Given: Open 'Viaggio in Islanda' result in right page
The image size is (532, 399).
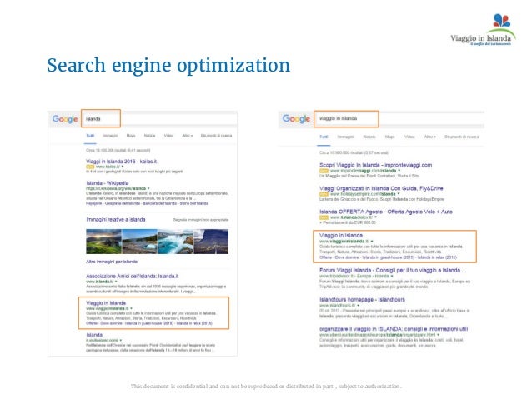Looking at the screenshot, I should pyautogui.click(x=341, y=235).
